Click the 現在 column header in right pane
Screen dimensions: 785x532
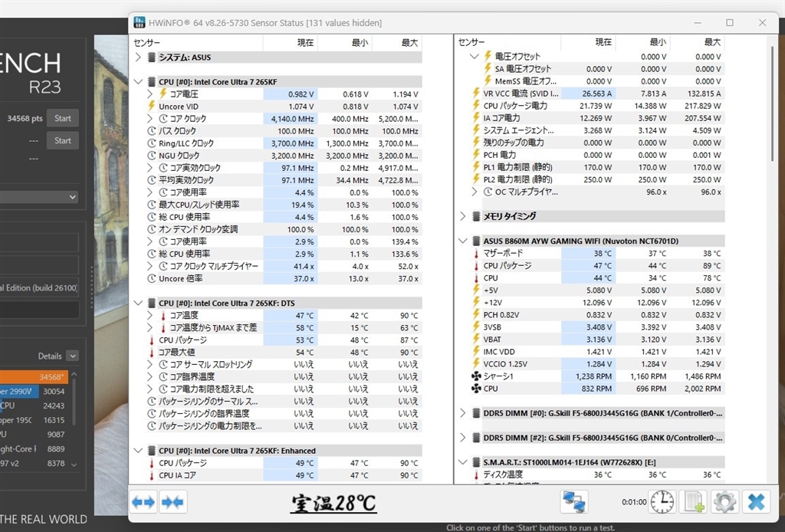(588, 42)
